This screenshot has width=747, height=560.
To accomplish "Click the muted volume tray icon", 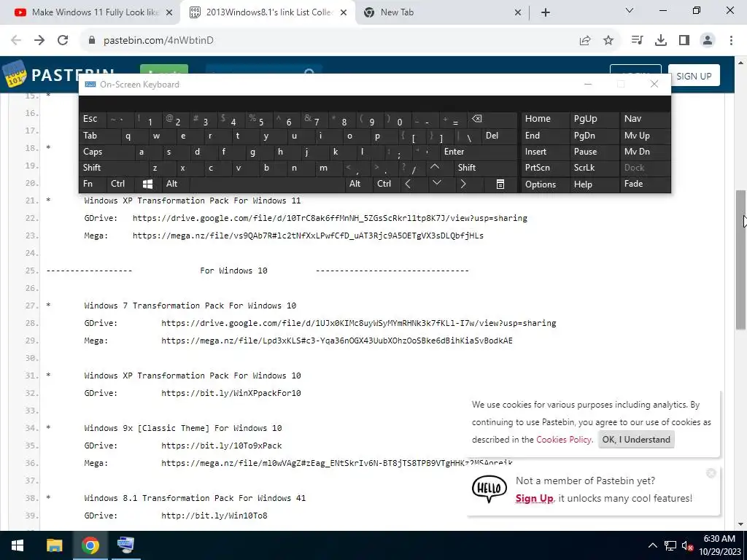I will [x=687, y=545].
